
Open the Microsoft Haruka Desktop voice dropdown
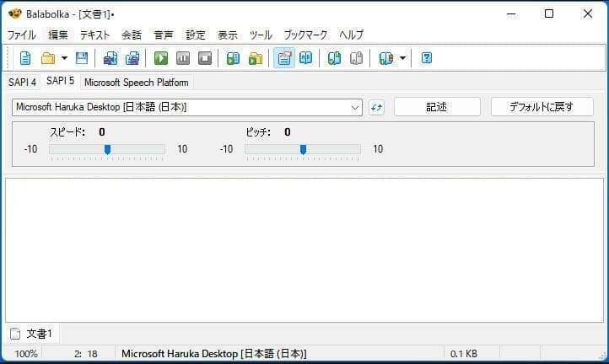coord(187,108)
